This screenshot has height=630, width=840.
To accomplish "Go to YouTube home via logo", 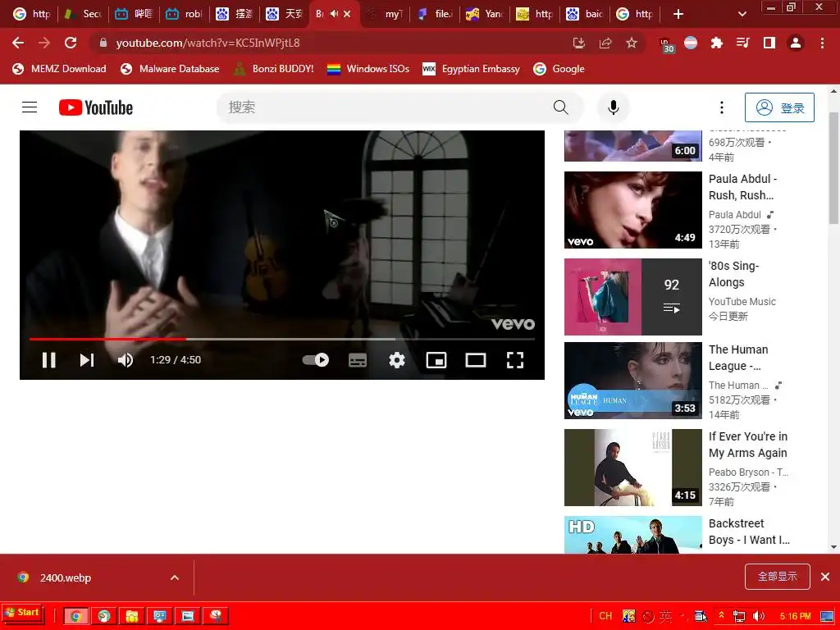I will pos(96,107).
